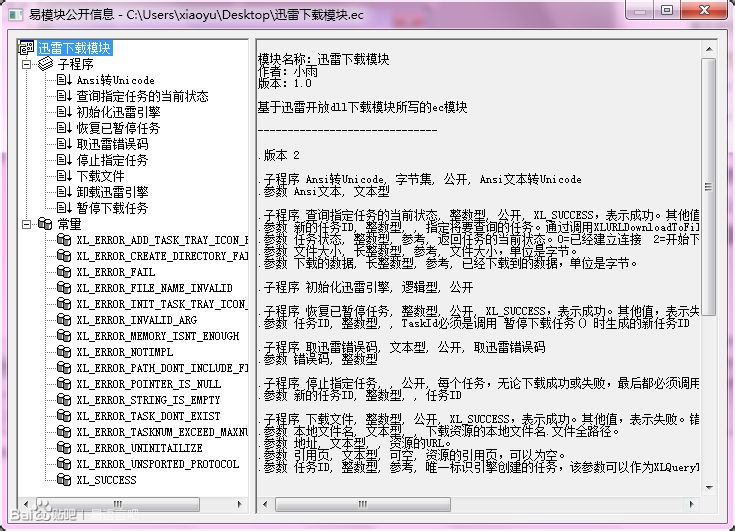Minimize the 易模块公开信息 window
The image size is (735, 531).
tap(640, 10)
